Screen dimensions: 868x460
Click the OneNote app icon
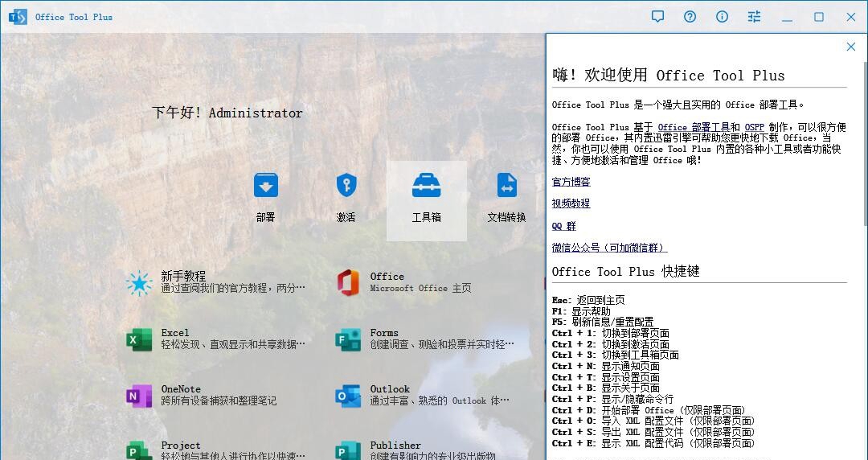pos(139,396)
